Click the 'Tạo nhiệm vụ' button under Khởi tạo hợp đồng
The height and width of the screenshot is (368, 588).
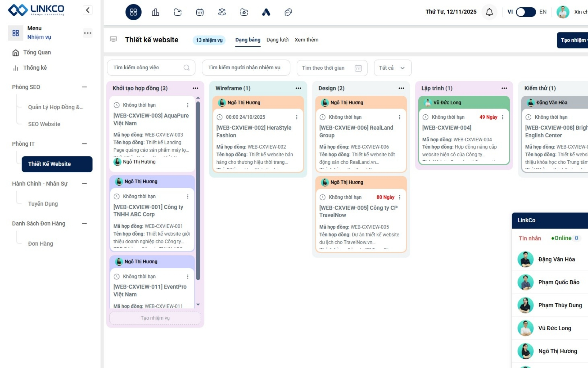point(155,318)
